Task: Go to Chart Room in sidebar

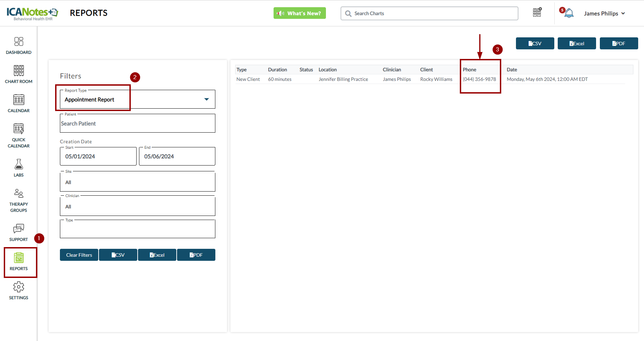Action: coord(18,74)
